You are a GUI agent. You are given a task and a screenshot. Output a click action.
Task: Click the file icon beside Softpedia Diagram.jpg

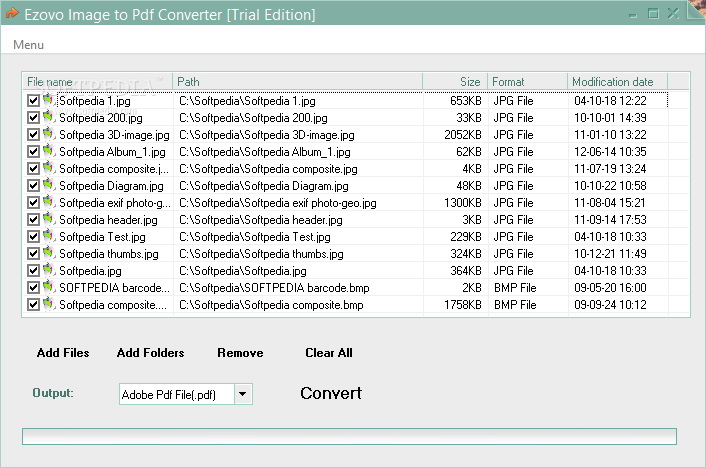tap(49, 185)
